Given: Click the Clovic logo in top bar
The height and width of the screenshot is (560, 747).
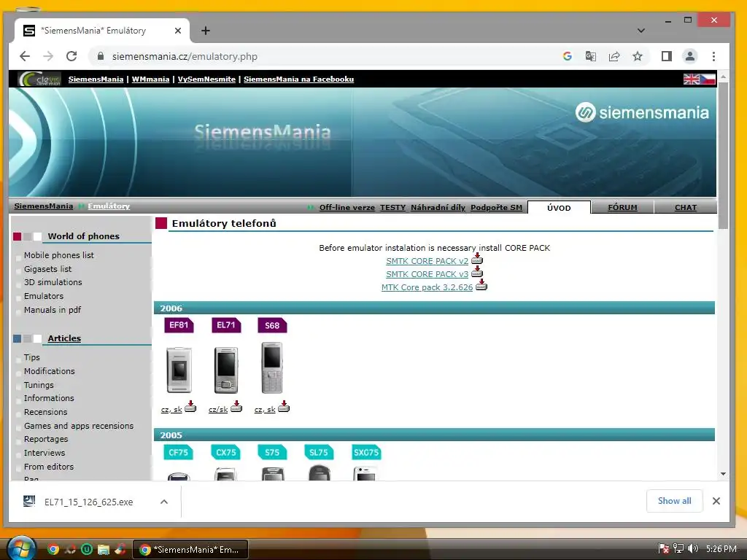Looking at the screenshot, I should click(x=39, y=79).
